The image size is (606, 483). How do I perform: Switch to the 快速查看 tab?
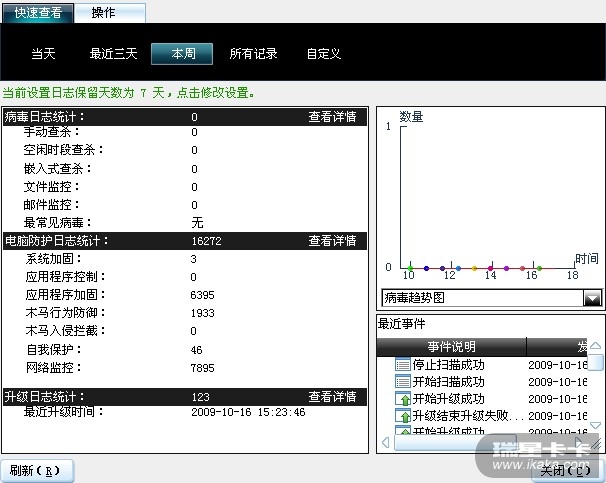38,13
